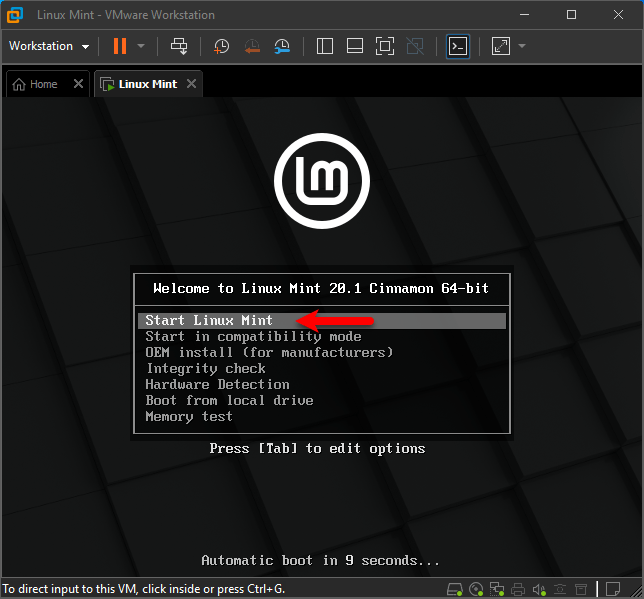Click the printer status icon

[x=518, y=590]
